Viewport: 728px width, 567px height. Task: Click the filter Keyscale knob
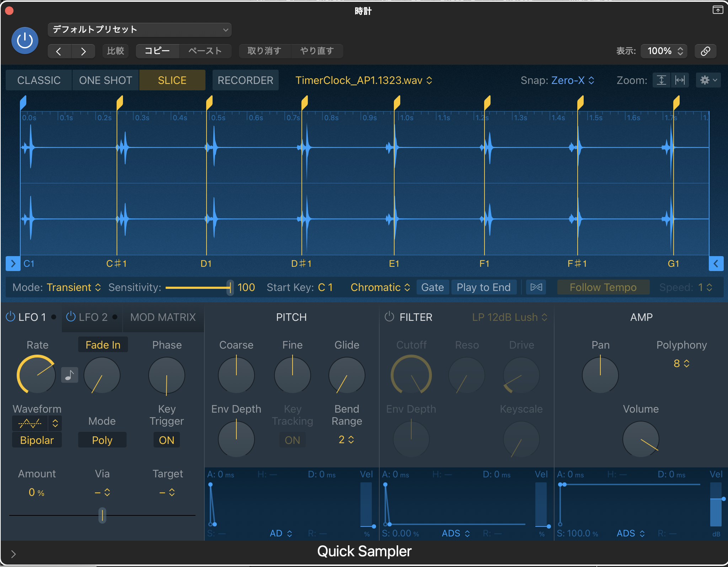pos(521,439)
